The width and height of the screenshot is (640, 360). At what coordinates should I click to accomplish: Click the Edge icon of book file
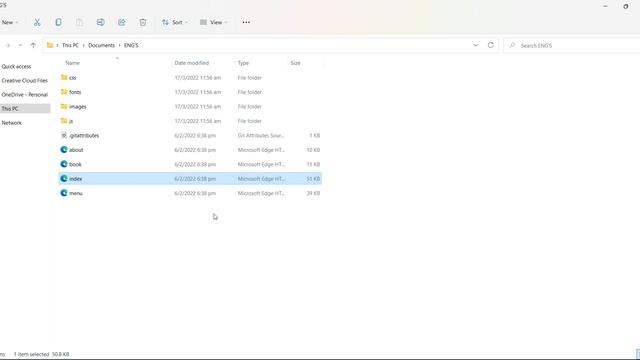tap(64, 164)
